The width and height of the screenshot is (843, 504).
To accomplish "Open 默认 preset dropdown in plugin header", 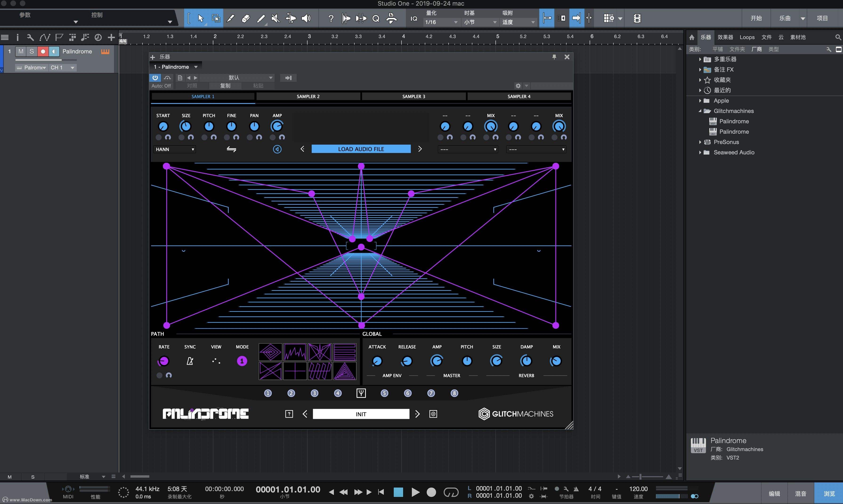I will (237, 78).
